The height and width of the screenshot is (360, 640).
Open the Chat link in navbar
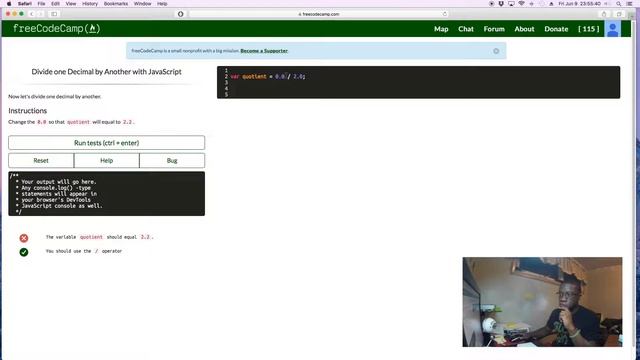(466, 29)
